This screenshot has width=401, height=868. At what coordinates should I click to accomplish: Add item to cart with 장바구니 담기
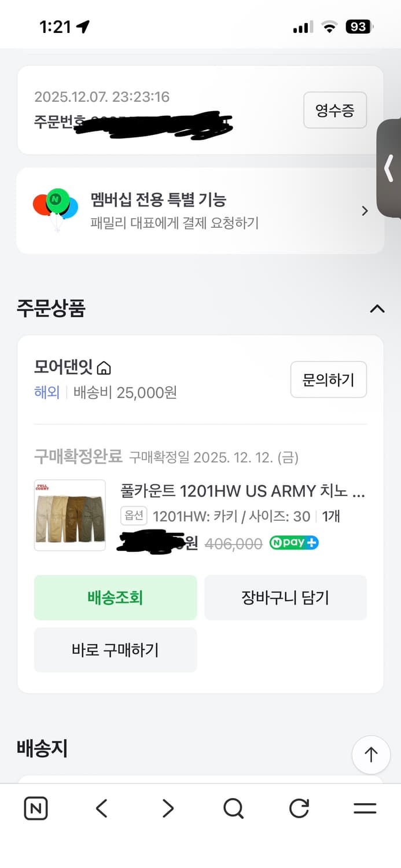point(285,598)
